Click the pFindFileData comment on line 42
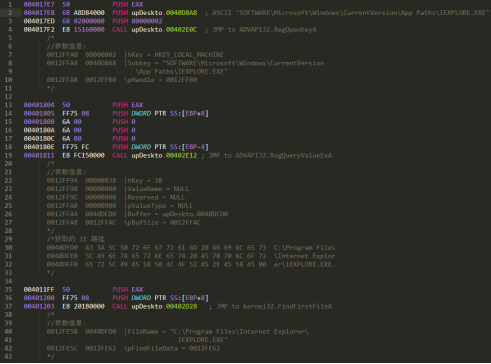 pos(172,348)
